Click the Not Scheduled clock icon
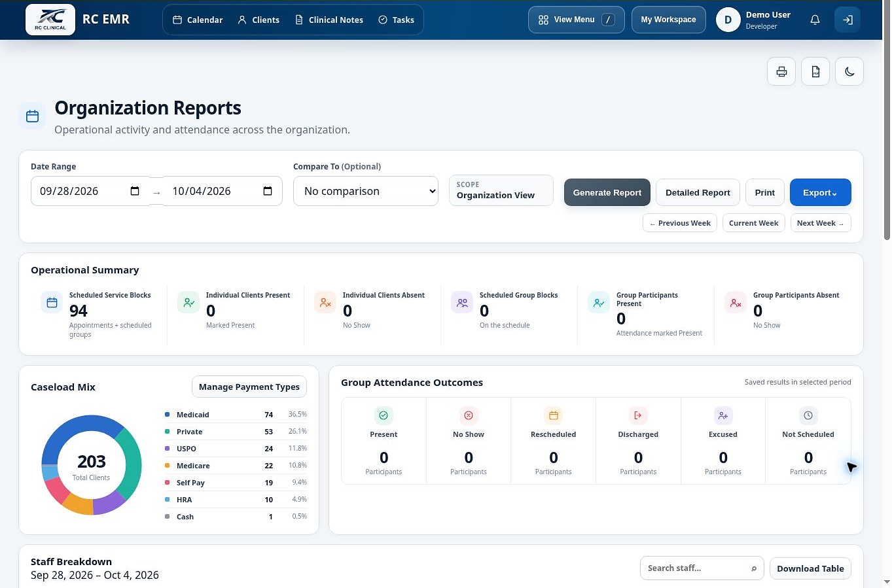 808,415
